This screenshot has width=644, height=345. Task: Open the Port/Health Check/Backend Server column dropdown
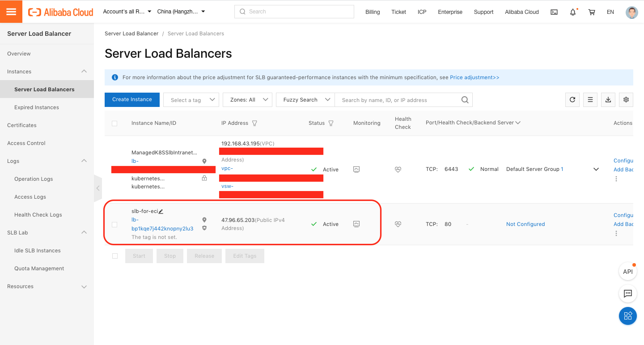tap(518, 123)
